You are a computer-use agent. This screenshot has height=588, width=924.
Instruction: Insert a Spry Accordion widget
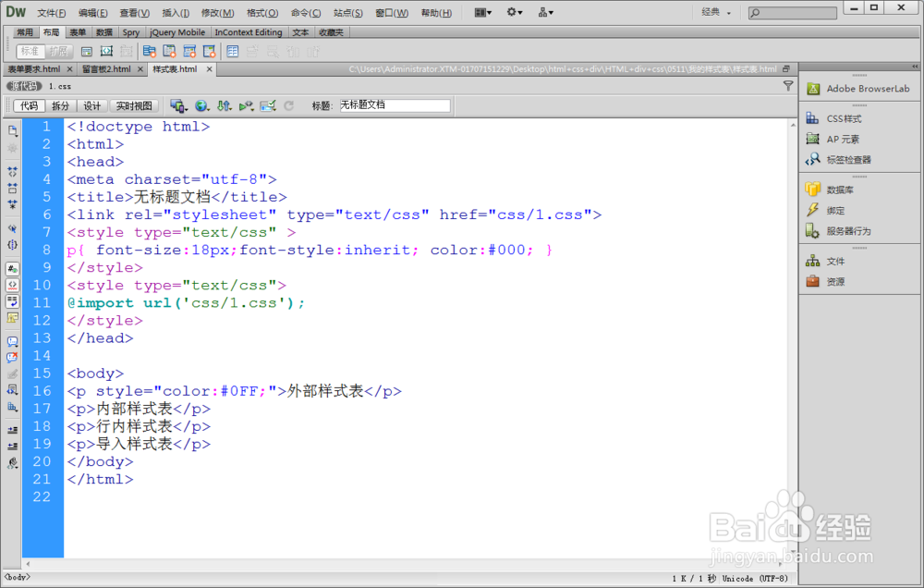(189, 52)
